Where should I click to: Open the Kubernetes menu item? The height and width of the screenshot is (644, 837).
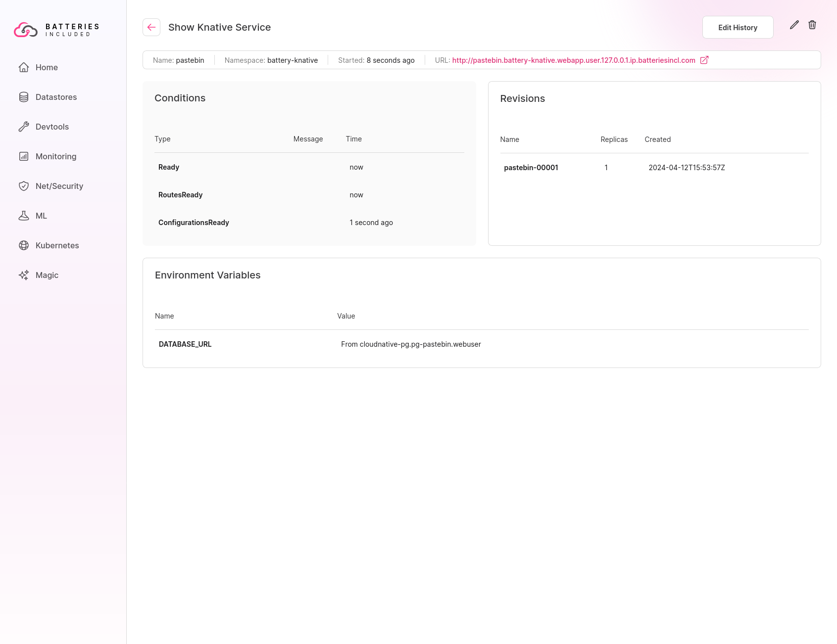57,245
